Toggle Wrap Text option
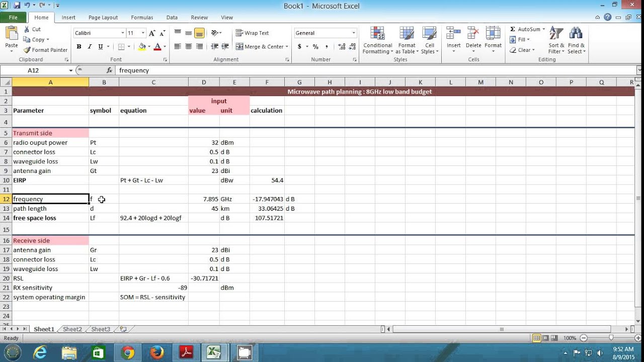The height and width of the screenshot is (362, 644). pyautogui.click(x=252, y=33)
